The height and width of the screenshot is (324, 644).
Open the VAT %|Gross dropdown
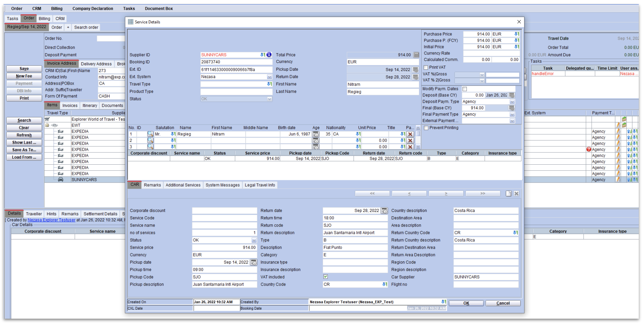482,75
